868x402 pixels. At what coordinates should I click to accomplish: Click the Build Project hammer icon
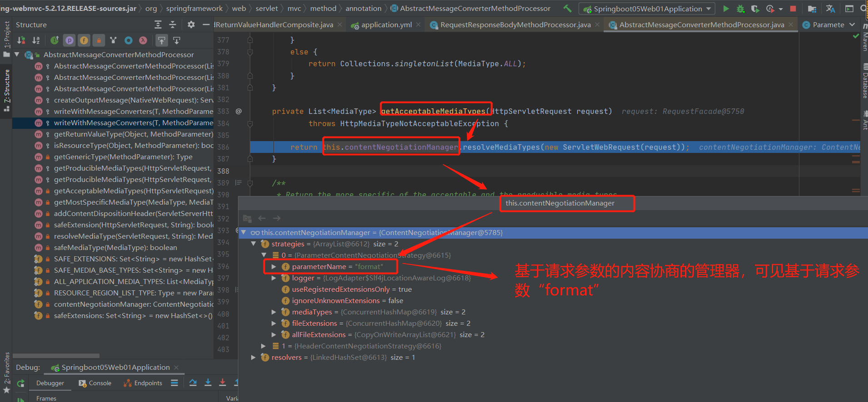tap(567, 8)
